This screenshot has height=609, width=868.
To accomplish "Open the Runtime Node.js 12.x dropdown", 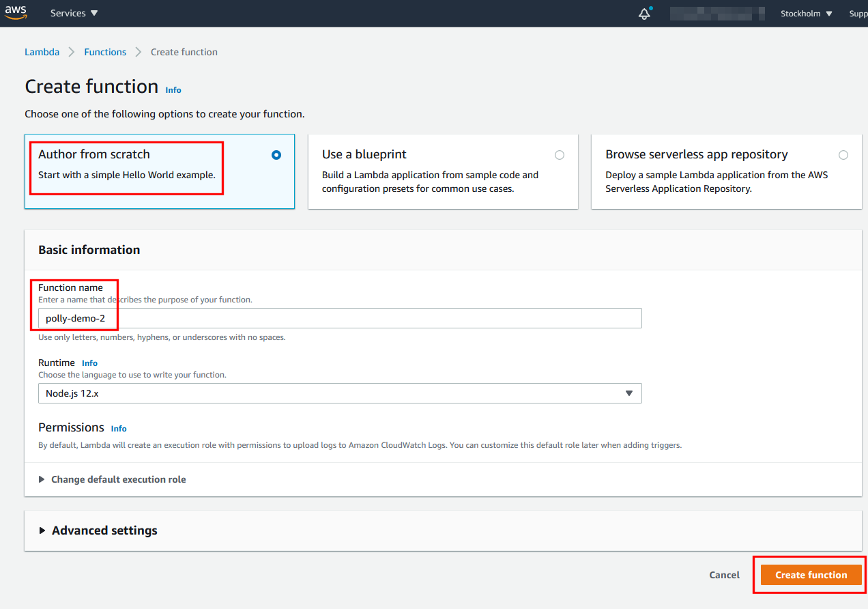I will pos(339,393).
